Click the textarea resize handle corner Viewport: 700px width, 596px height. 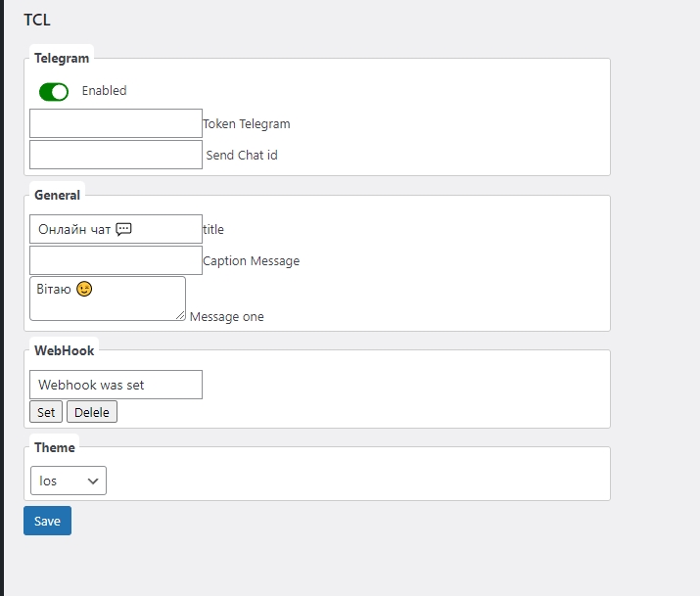click(x=180, y=315)
